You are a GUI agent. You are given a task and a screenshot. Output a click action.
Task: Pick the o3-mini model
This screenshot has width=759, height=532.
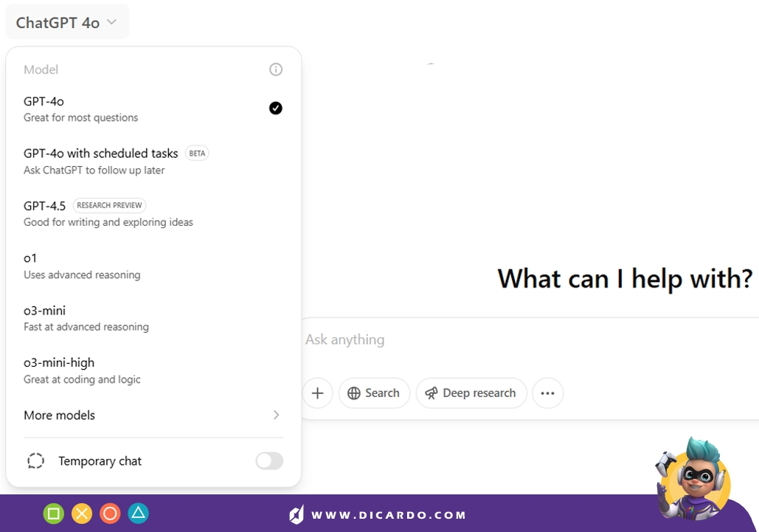(153, 318)
